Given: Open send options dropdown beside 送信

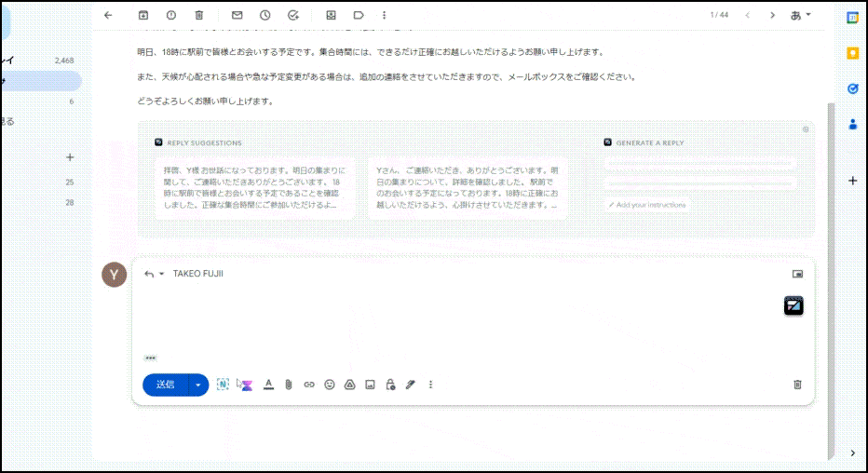Looking at the screenshot, I should (x=198, y=385).
